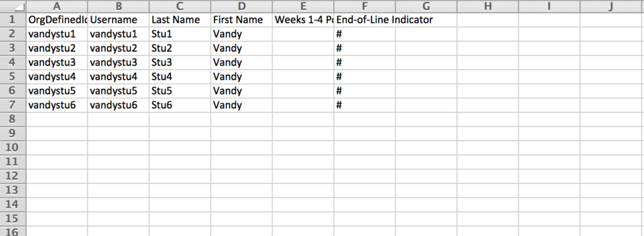
Task: Click the Username header cell
Action: click(x=118, y=20)
